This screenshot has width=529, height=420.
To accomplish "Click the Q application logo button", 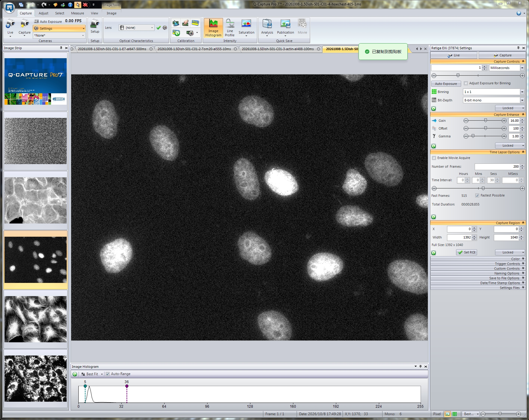I will click(x=10, y=7).
